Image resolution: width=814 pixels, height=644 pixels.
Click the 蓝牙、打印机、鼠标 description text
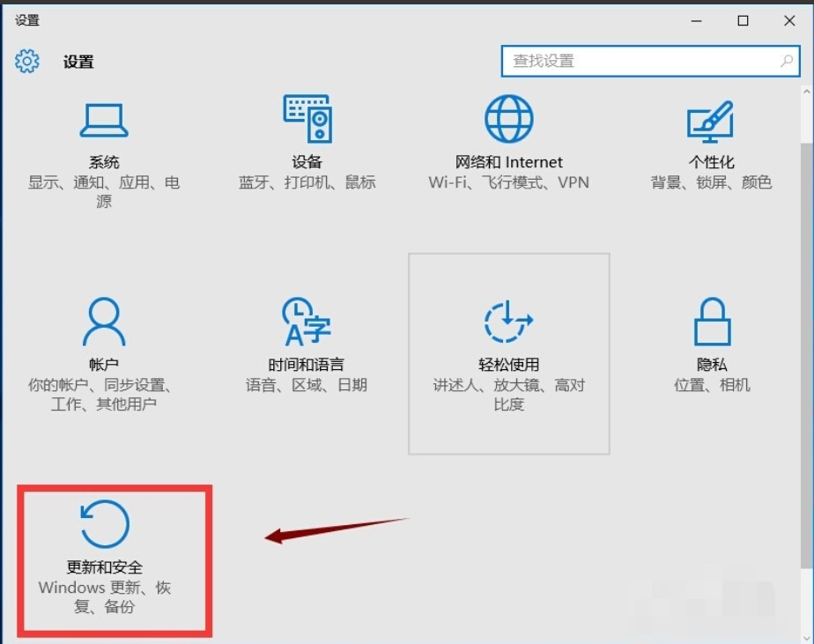click(x=307, y=182)
